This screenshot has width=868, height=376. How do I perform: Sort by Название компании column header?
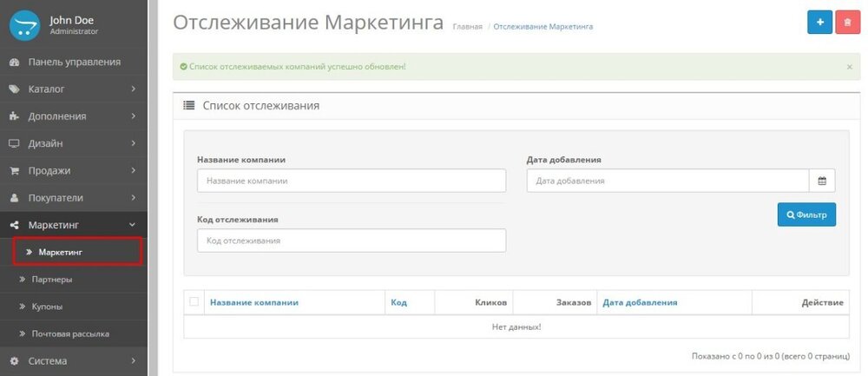(253, 302)
